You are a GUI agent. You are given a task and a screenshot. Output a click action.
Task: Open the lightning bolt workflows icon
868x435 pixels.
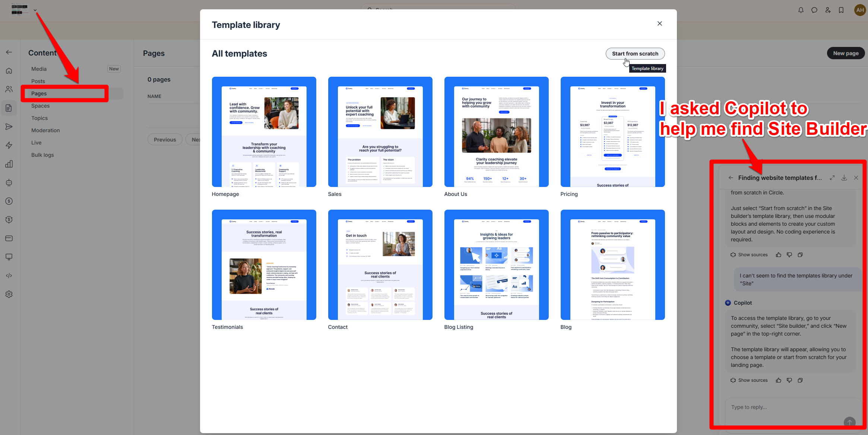click(x=9, y=145)
